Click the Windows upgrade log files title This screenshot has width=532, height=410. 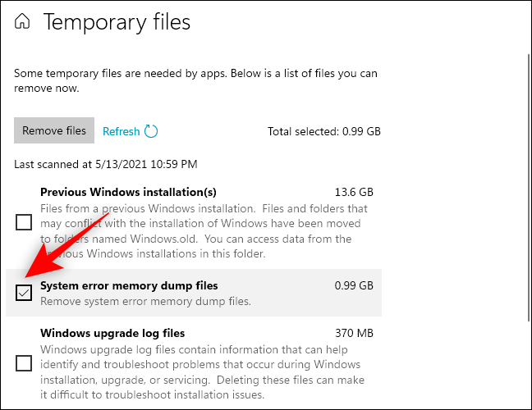(112, 333)
